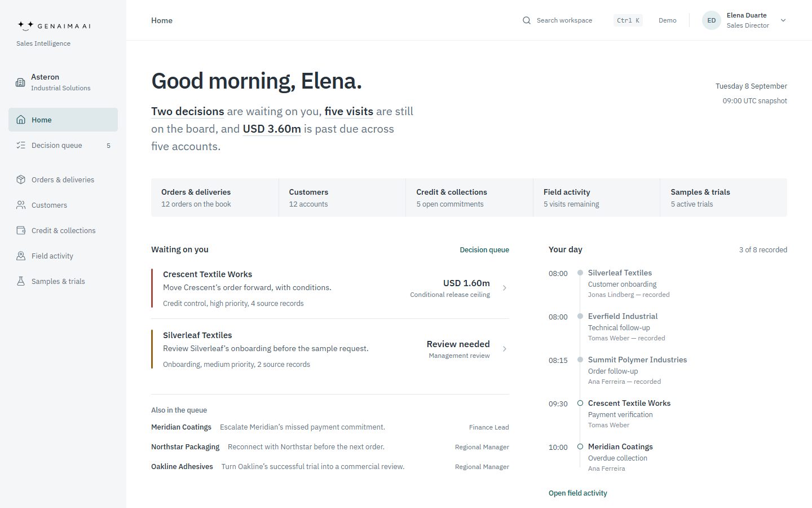Click the Orders & deliveries box icon
Screen dimensions: 812x508
[21, 179]
